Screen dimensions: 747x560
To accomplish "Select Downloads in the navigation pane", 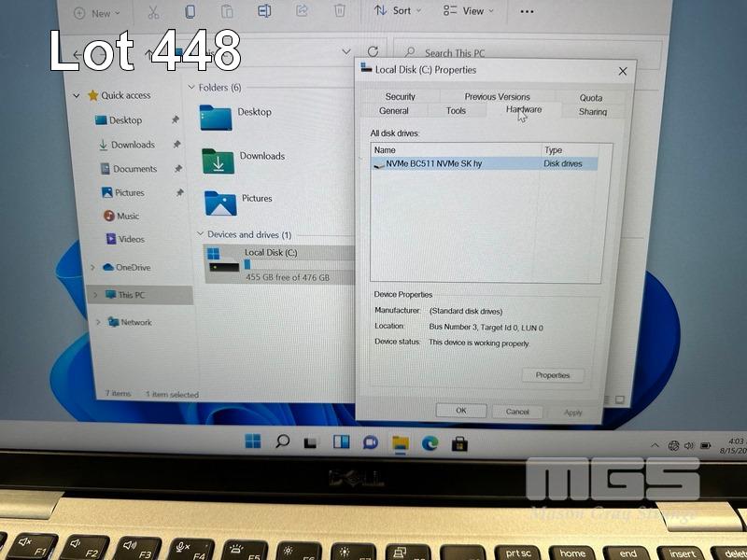I will 133,145.
